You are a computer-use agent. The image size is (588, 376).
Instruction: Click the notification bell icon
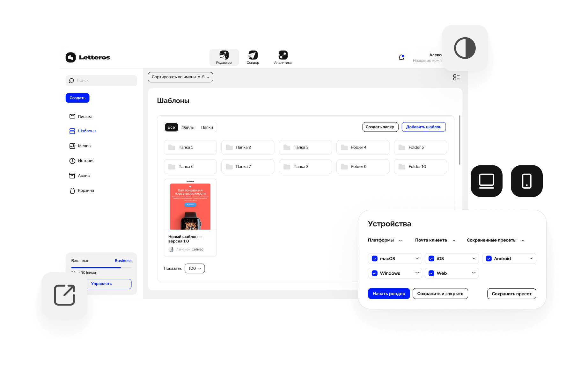coord(401,57)
